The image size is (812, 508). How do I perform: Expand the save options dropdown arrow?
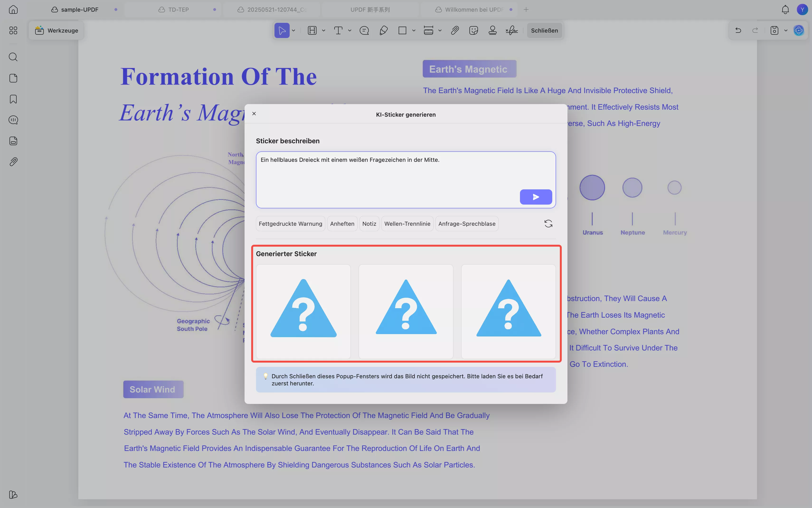(785, 31)
